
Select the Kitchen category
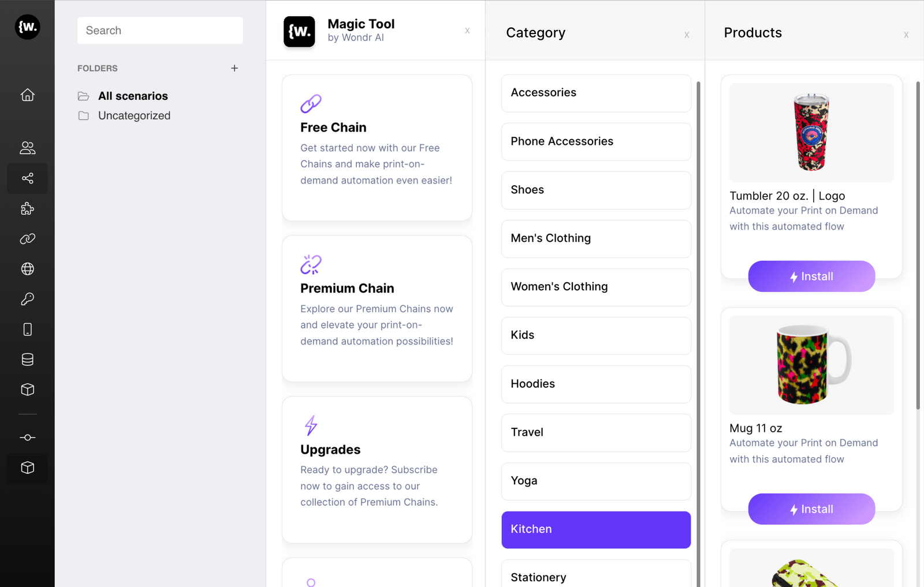pyautogui.click(x=595, y=529)
